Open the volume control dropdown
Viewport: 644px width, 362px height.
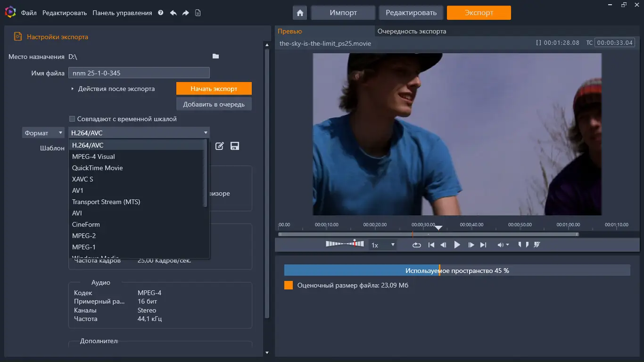click(507, 245)
